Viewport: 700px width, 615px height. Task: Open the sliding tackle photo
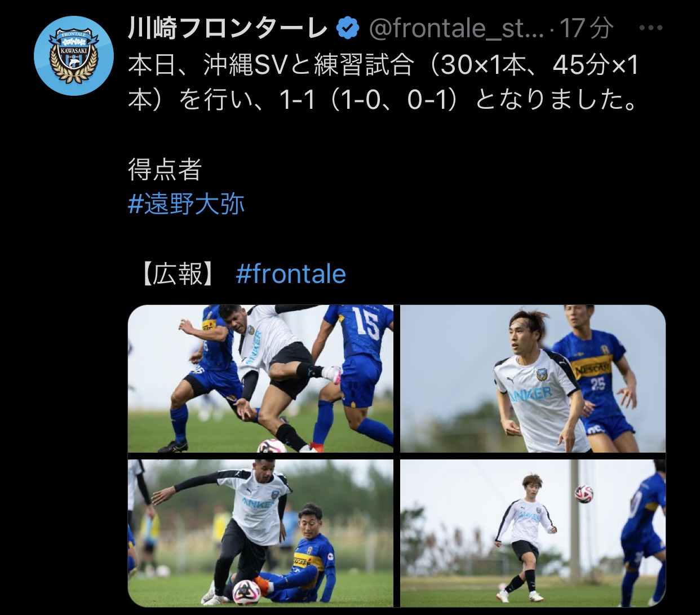pyautogui.click(x=261, y=533)
